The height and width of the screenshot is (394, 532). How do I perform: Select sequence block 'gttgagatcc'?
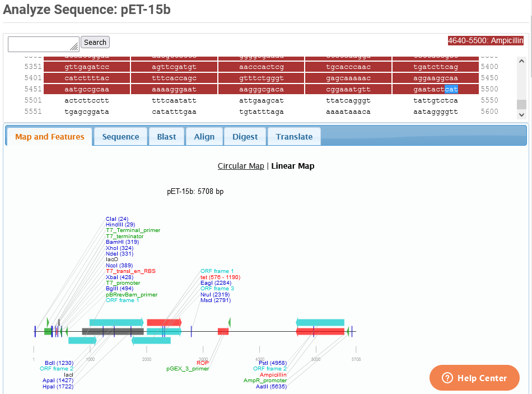pyautogui.click(x=87, y=67)
